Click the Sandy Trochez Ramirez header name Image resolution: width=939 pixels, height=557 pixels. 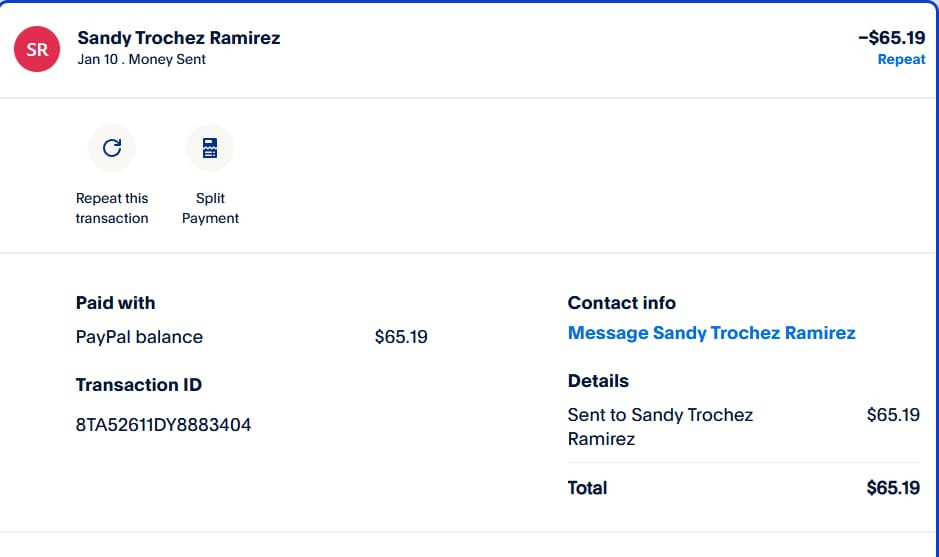pos(178,38)
